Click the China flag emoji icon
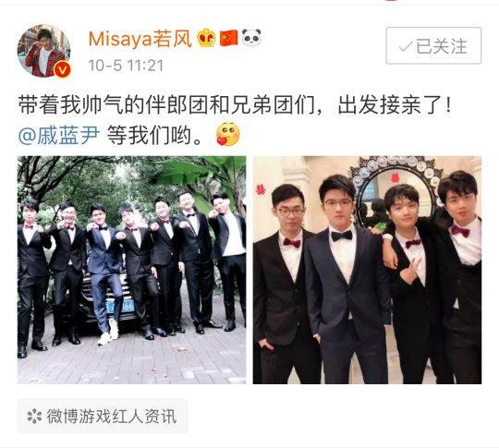Viewport: 499px width, 448px height. tap(229, 38)
